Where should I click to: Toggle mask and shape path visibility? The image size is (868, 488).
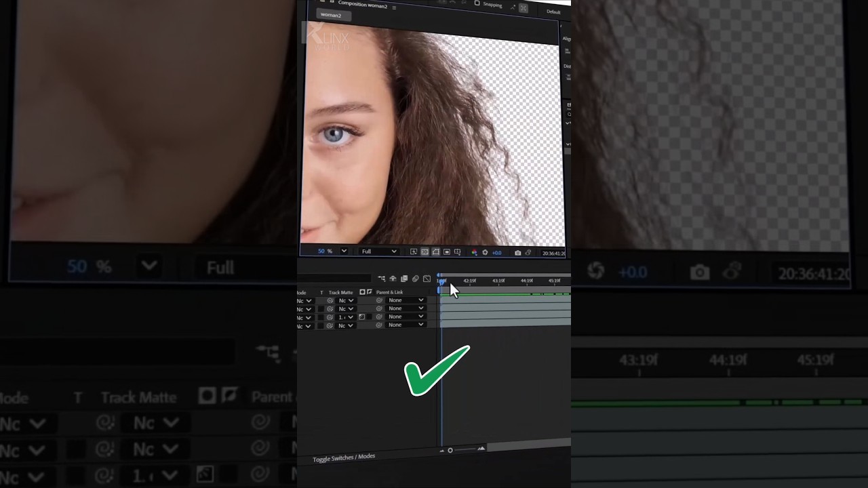coord(435,252)
